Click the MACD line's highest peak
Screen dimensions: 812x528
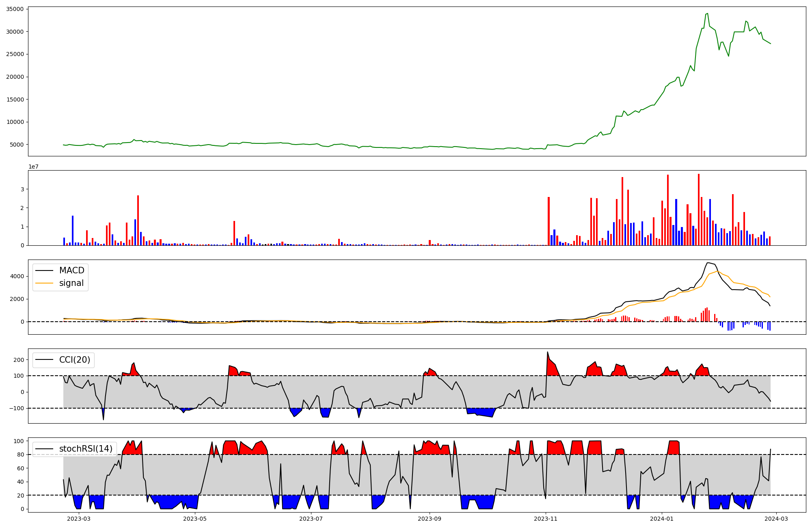(708, 263)
